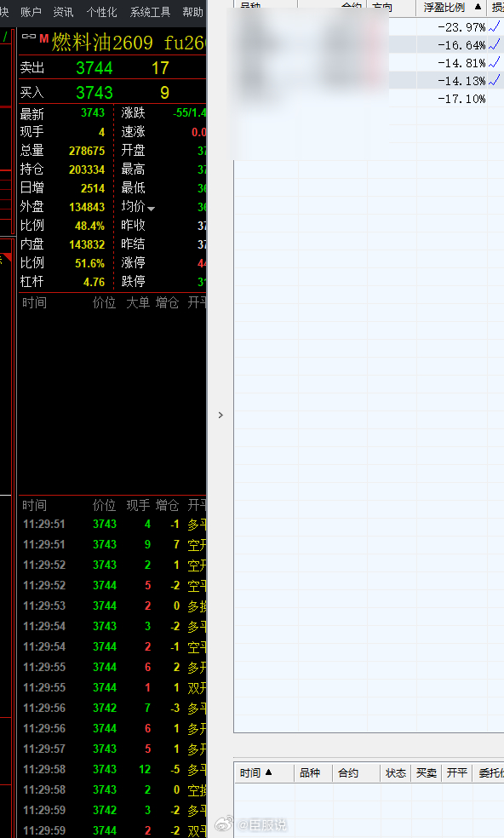Click the 买卖 column header
The height and width of the screenshot is (838, 504).
click(x=426, y=772)
